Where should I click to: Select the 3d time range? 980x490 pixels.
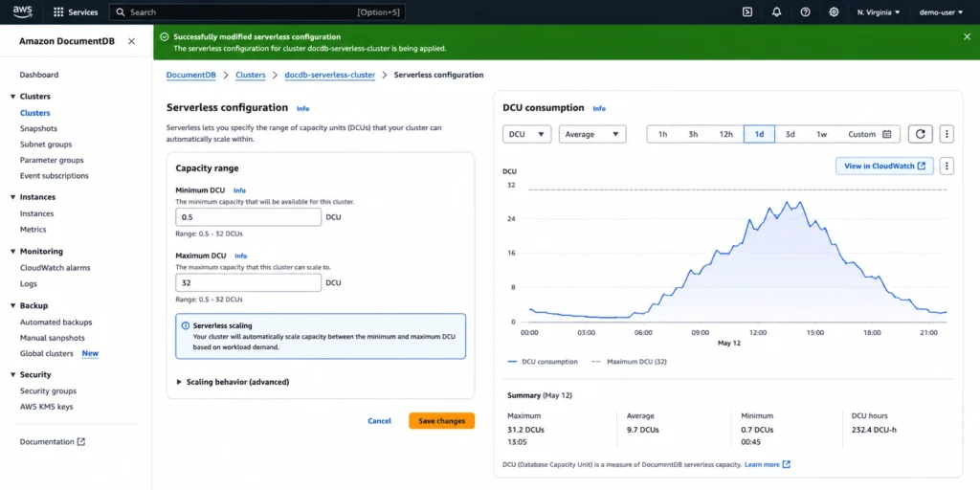[790, 134]
